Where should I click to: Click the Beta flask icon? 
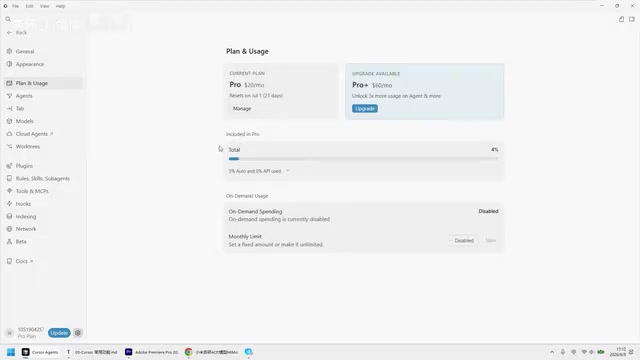(x=9, y=242)
